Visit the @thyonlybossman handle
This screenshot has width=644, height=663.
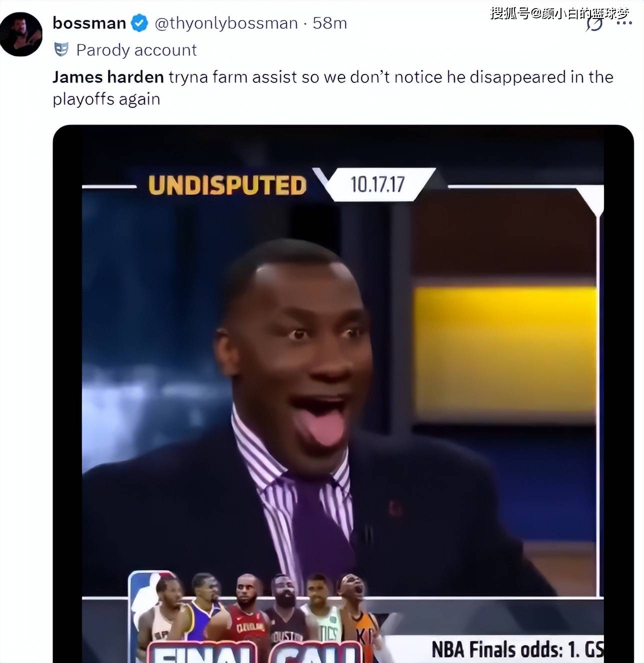coord(226,23)
